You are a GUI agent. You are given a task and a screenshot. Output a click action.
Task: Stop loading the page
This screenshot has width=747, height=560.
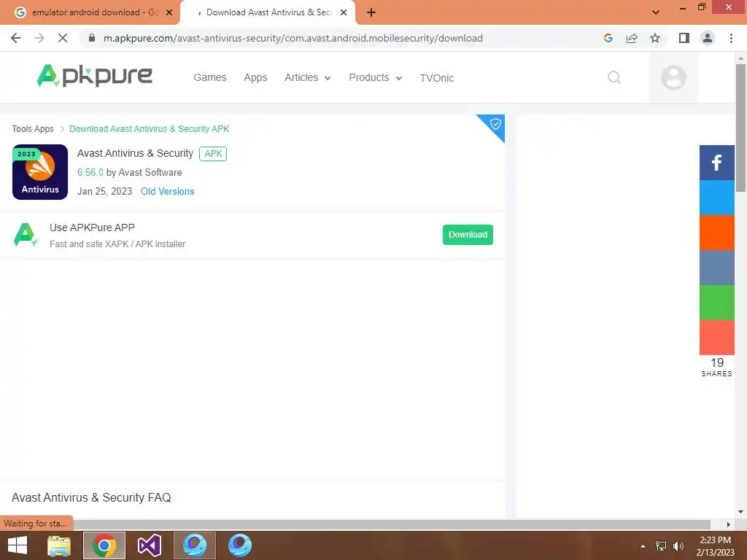coord(63,38)
